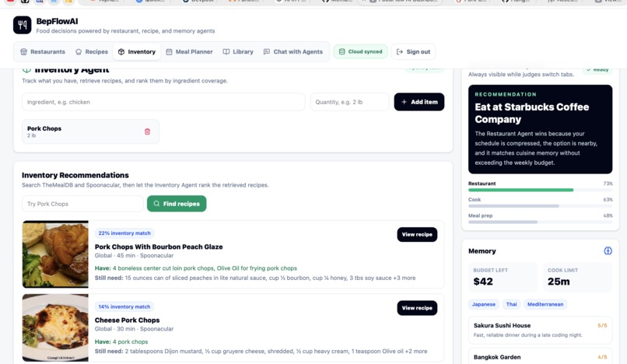Screen dimensions: 627x364
Task: Open the Meal Planner tab
Action: click(x=189, y=51)
